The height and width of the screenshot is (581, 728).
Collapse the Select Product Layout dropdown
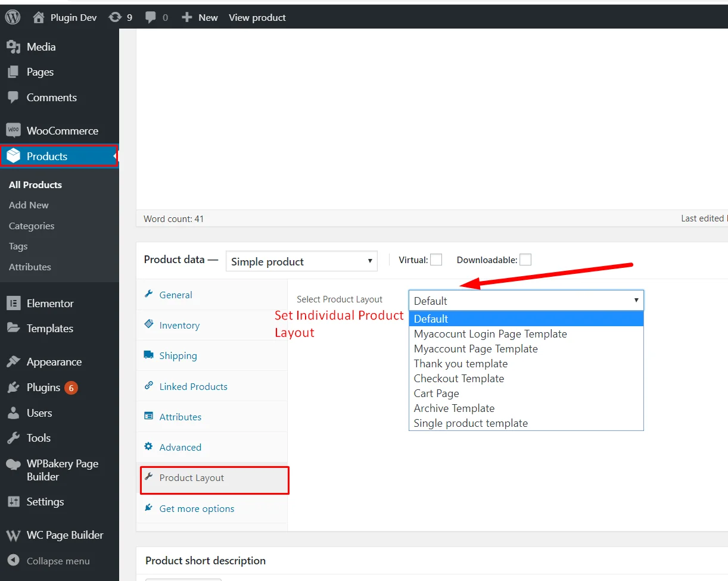click(525, 301)
